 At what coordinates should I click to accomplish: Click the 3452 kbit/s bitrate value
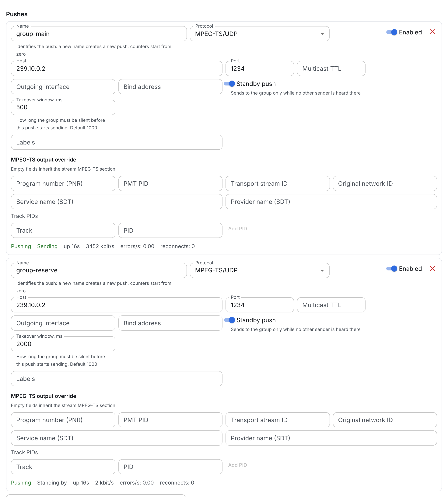pyautogui.click(x=100, y=246)
